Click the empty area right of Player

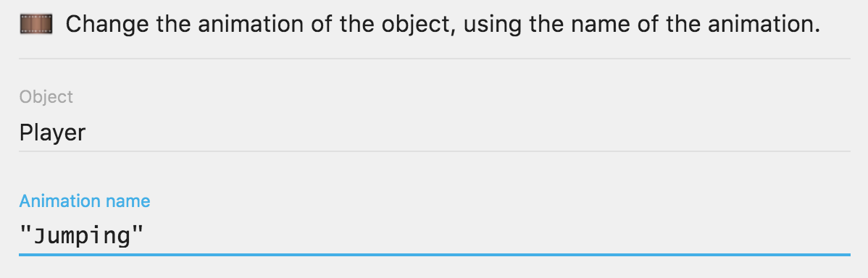tap(468, 133)
